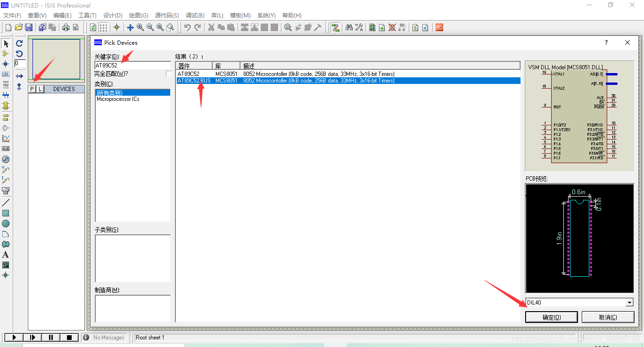Click the rotation angle field
Viewport: 644px width, 347px height.
[x=20, y=63]
